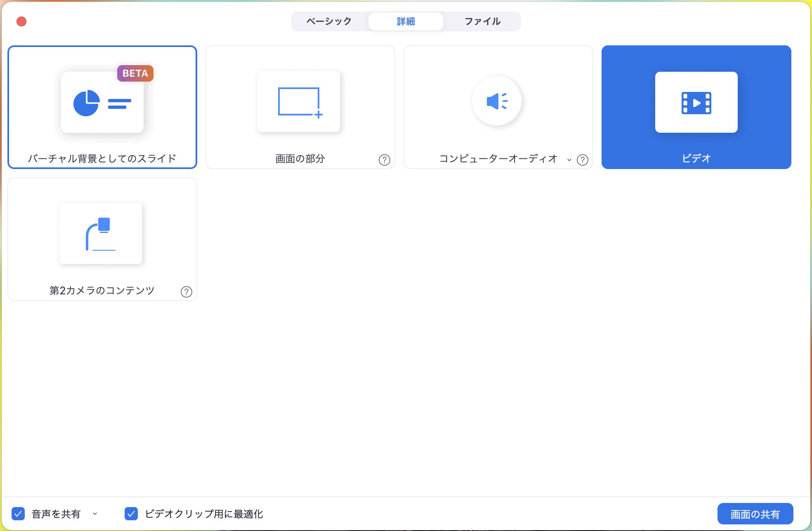Close the share window with red button
The width and height of the screenshot is (812, 531).
[21, 21]
